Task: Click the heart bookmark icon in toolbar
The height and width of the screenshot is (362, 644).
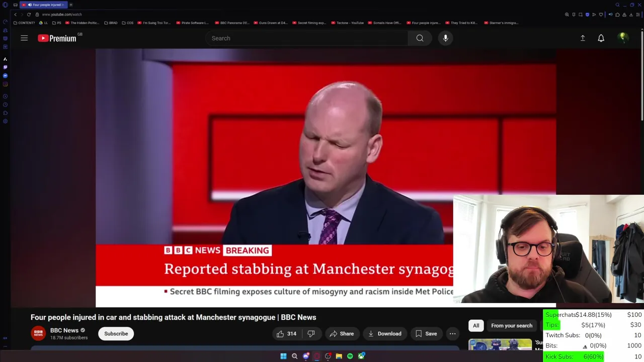Action: tap(601, 15)
